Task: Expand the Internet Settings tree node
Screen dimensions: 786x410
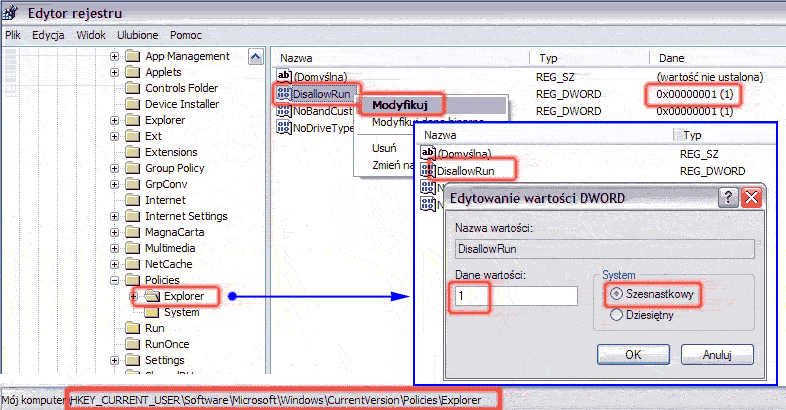Action: [115, 216]
